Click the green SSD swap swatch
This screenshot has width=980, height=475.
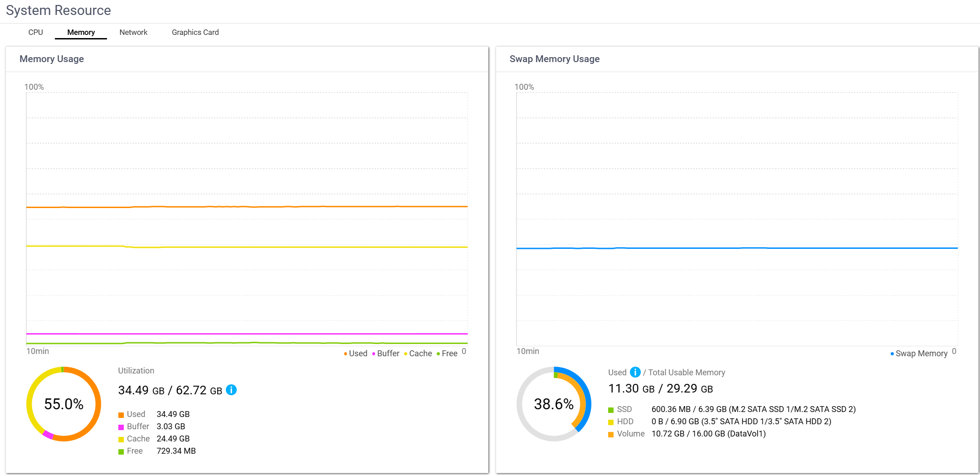pos(611,410)
